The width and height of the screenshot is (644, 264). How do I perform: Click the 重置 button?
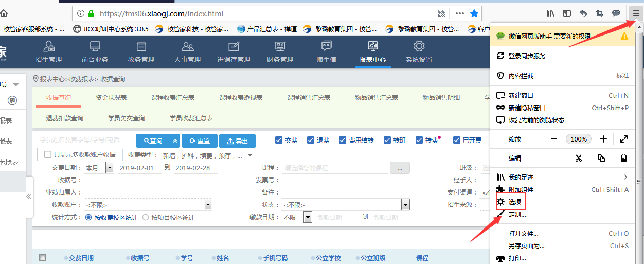200,140
